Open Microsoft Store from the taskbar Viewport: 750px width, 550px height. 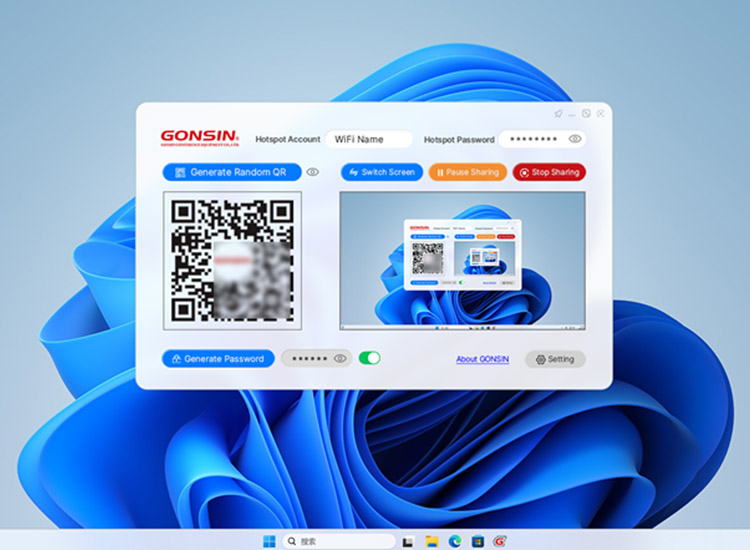click(x=478, y=541)
